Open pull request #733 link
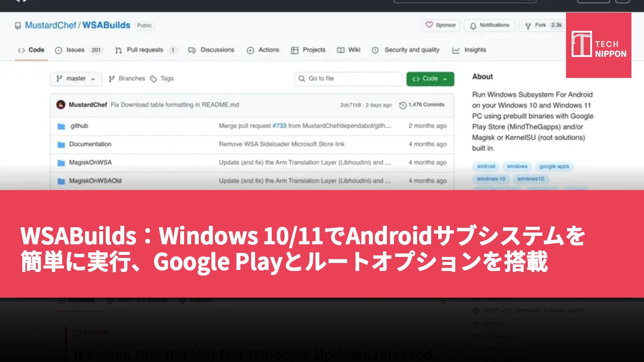The image size is (644, 362). [279, 126]
